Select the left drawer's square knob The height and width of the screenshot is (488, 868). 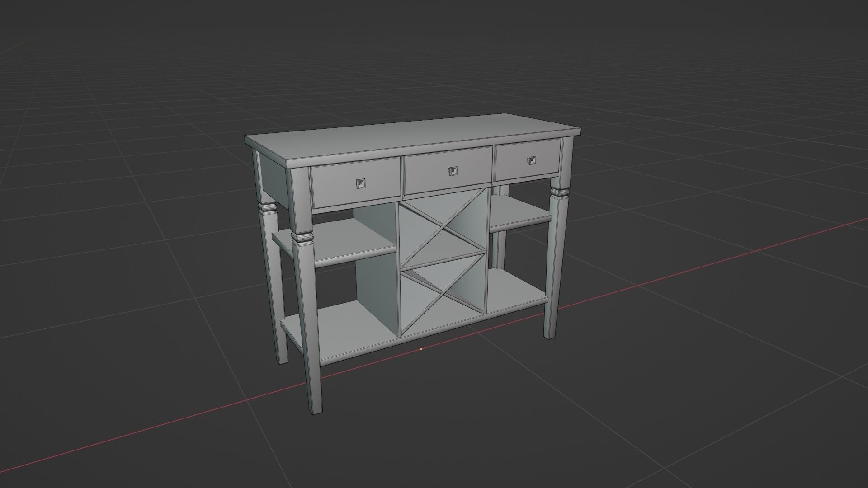(x=361, y=183)
